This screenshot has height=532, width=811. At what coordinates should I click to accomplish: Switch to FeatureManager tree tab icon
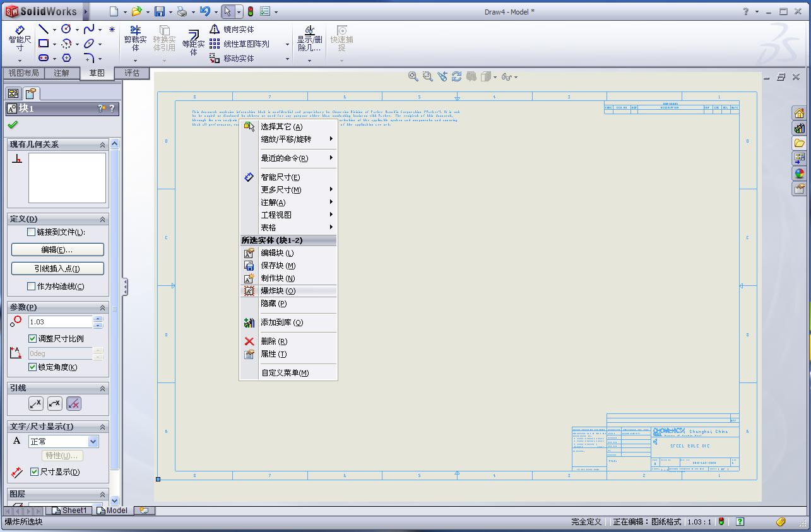tap(13, 93)
